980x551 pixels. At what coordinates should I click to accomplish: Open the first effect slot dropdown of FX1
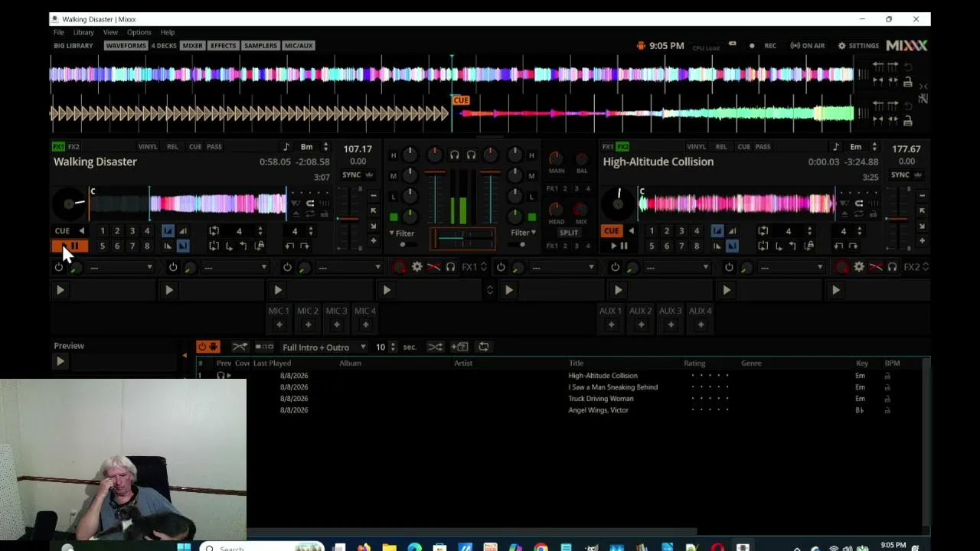[121, 267]
